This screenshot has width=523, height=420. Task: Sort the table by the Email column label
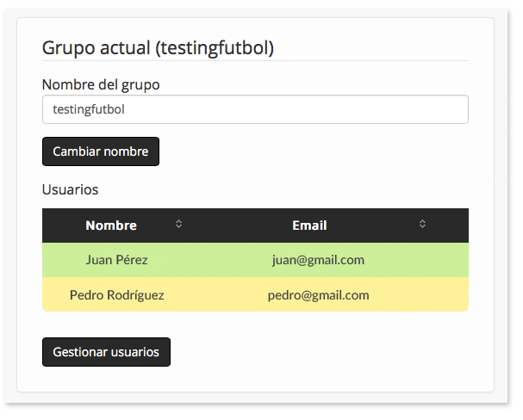pos(309,225)
